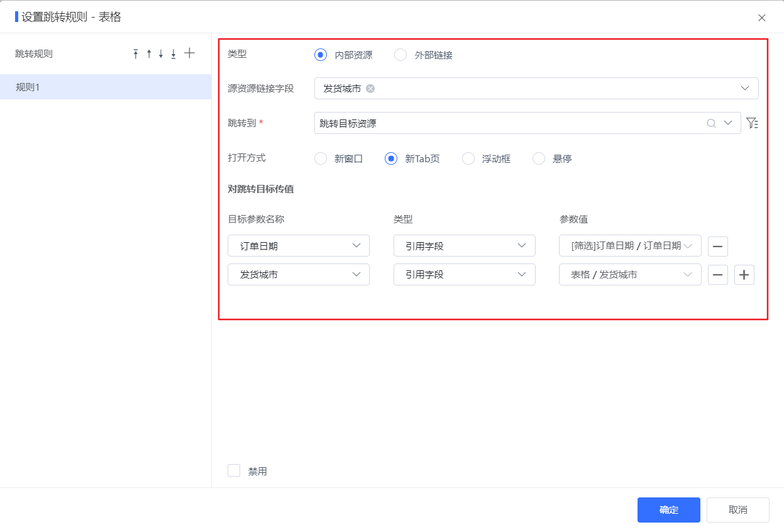Expand 源资源链接字段 dropdown
This screenshot has width=784, height=532.
(745, 88)
